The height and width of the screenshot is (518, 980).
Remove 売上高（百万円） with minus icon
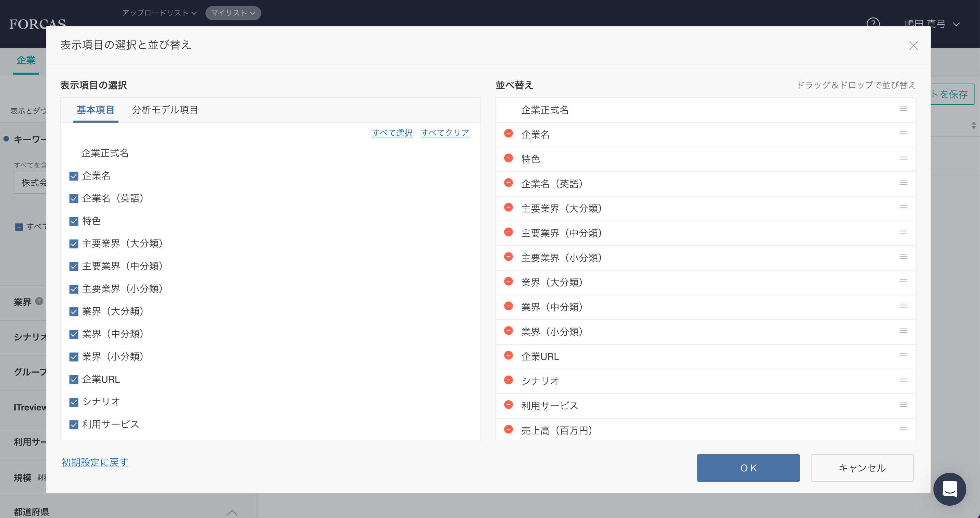click(508, 430)
